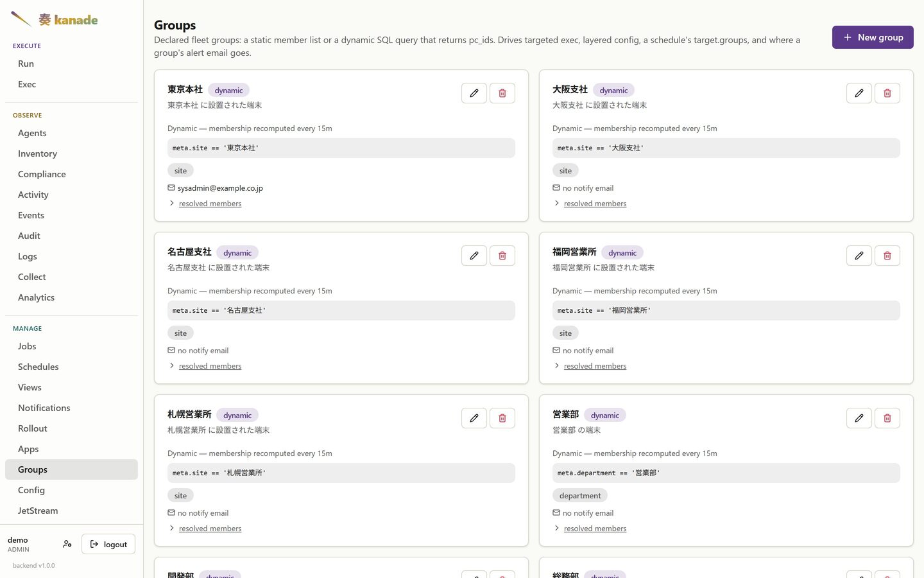Open the Analytics page
Image resolution: width=924 pixels, height=578 pixels.
71,297
